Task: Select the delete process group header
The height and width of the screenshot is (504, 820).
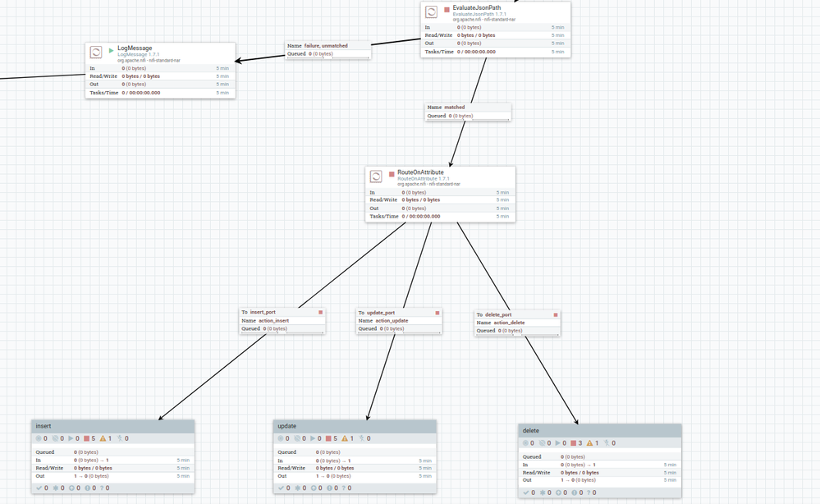Action: (x=600, y=431)
